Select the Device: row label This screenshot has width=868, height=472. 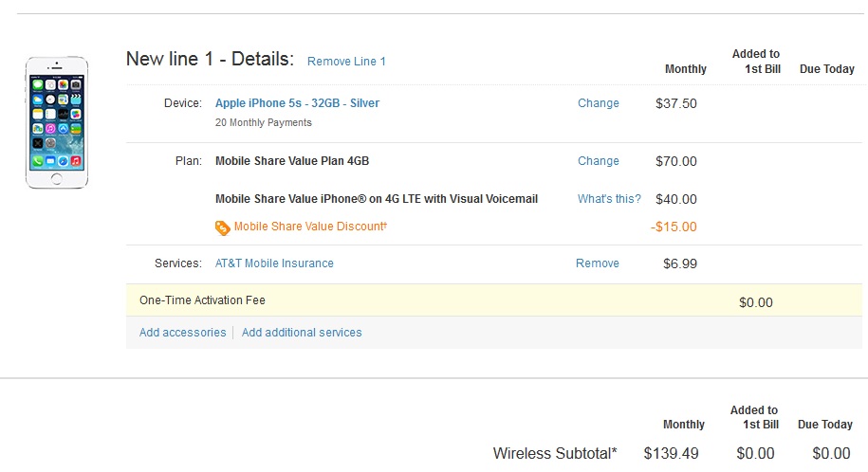[x=183, y=103]
